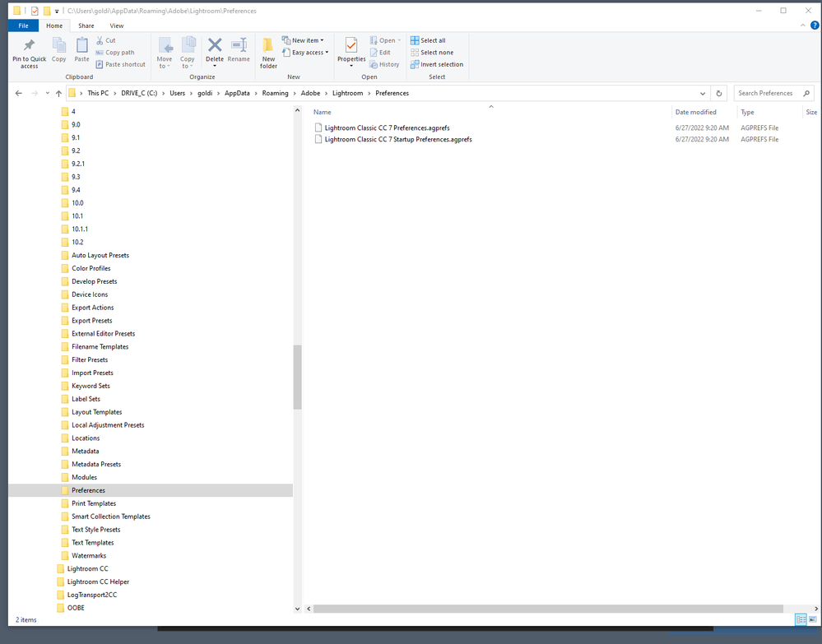Viewport: 822px width, 644px height.
Task: Go up one folder level
Action: 58,93
